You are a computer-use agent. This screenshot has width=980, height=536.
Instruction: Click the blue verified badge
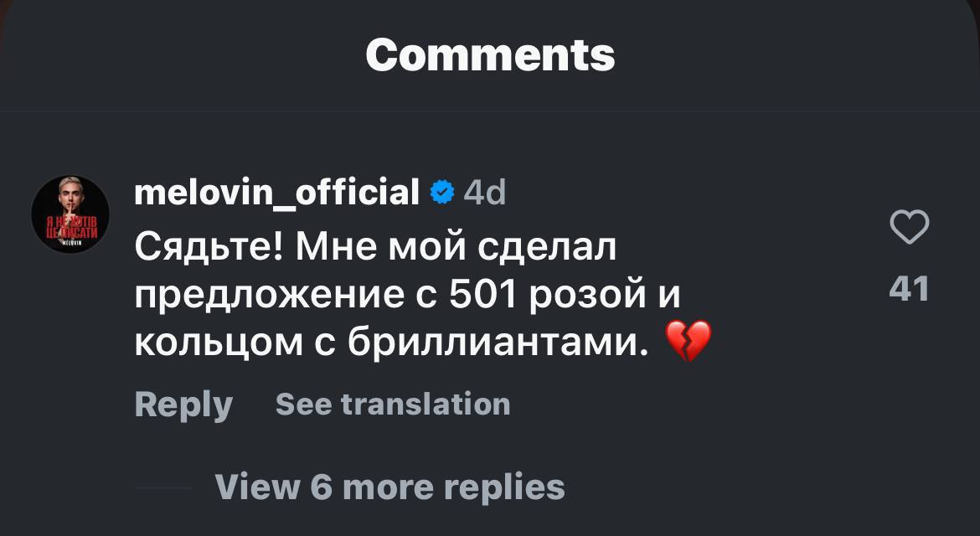(441, 193)
